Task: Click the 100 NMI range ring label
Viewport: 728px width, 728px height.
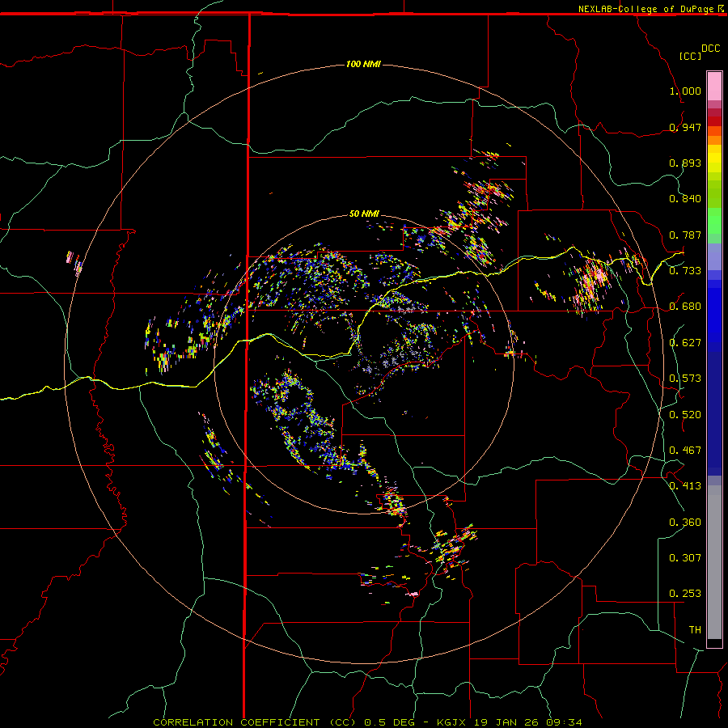Action: click(363, 64)
